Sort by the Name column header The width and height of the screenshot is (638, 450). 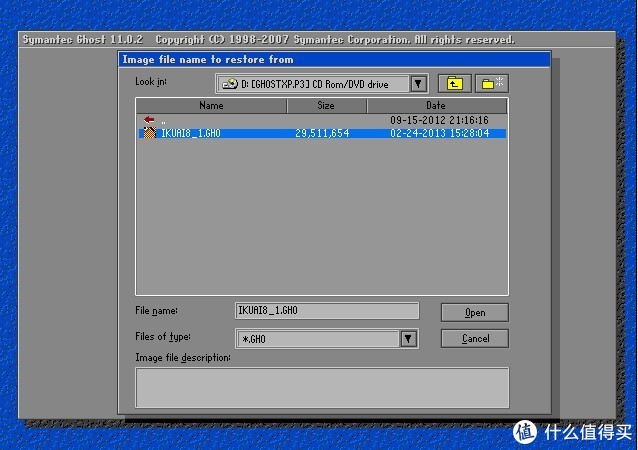(x=211, y=105)
